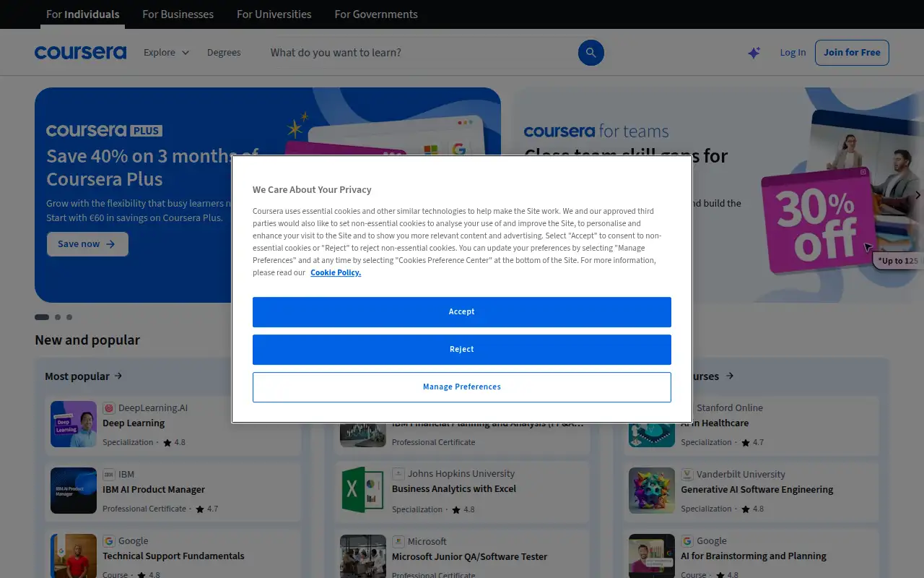This screenshot has height=578, width=924.
Task: Click the Coursera logo
Action: pos(80,52)
